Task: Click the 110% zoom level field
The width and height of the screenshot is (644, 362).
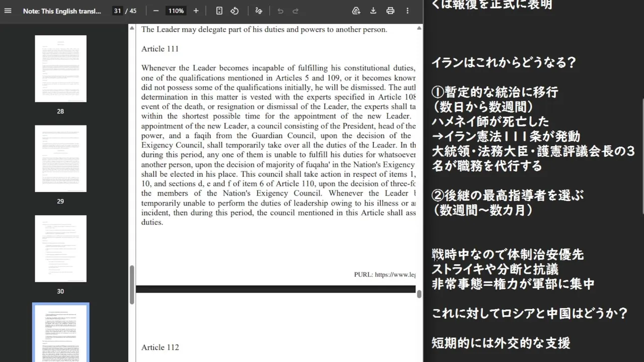Action: point(176,11)
